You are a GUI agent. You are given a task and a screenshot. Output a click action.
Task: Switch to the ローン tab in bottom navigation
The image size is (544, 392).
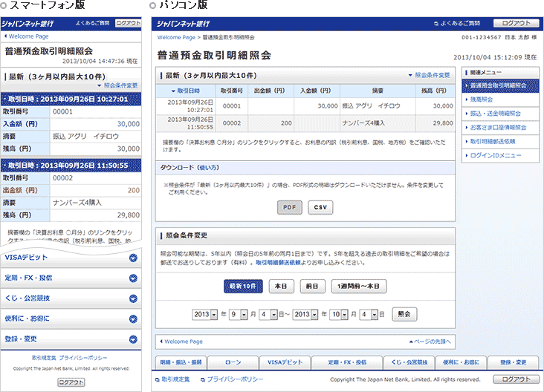click(233, 362)
